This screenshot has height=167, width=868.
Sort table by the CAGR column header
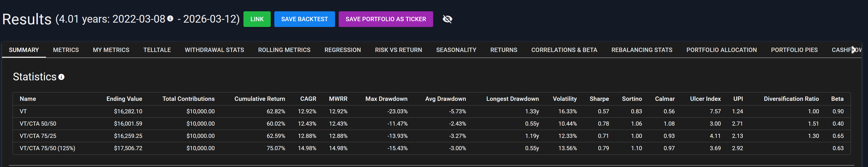[x=308, y=99]
